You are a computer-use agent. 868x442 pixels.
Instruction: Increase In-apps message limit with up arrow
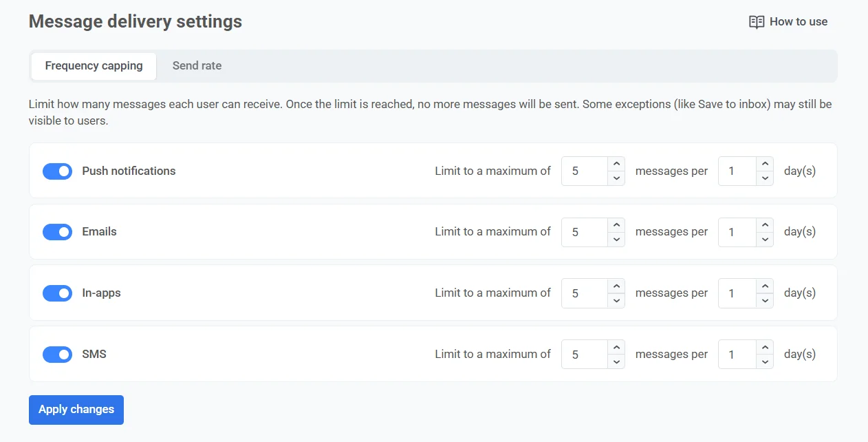616,286
